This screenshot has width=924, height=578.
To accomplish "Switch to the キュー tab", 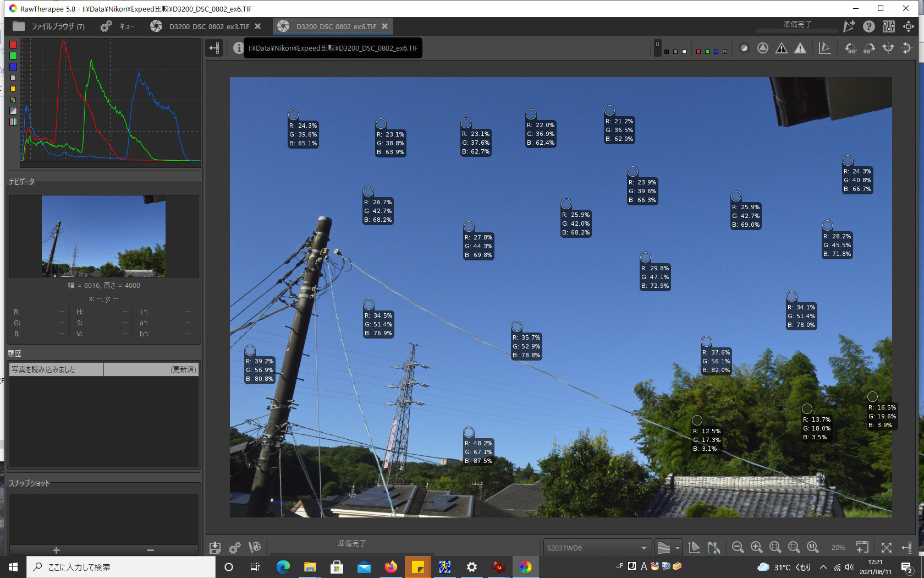I will (x=117, y=26).
